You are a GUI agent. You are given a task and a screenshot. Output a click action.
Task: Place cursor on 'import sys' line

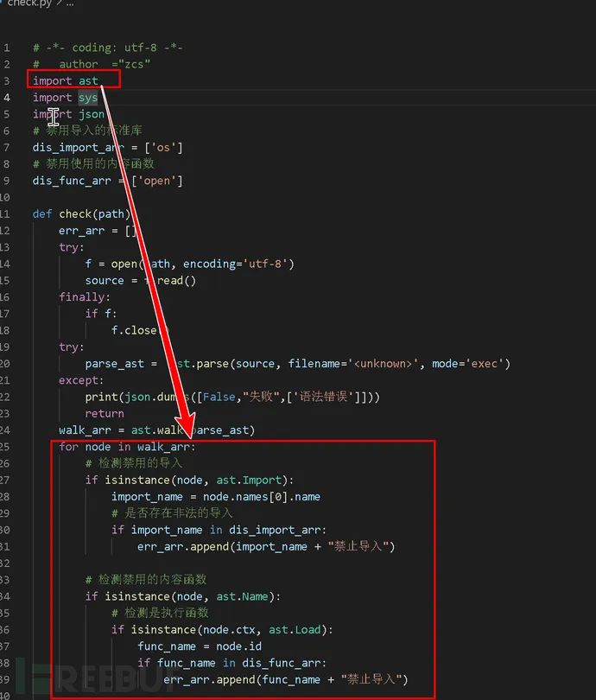coord(66,98)
